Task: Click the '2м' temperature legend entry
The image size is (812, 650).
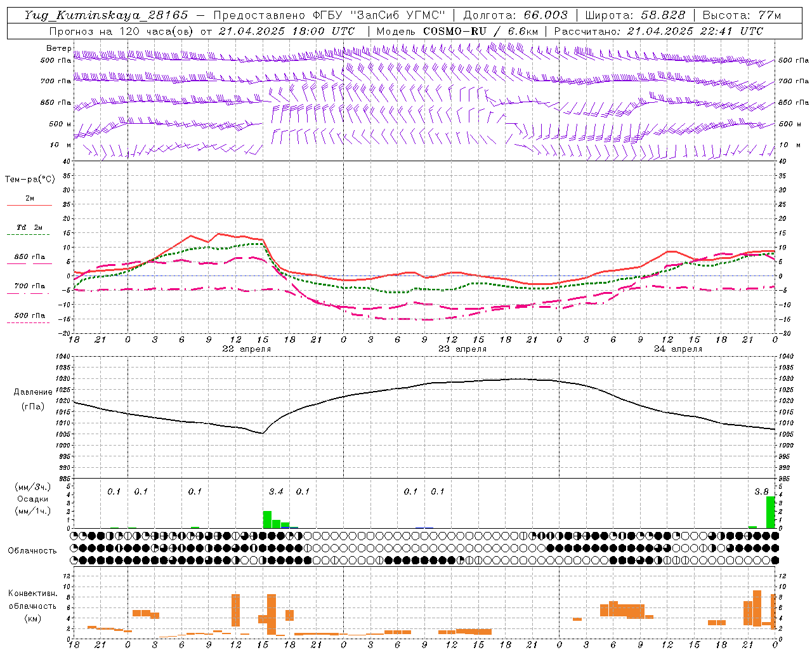Action: (29, 198)
